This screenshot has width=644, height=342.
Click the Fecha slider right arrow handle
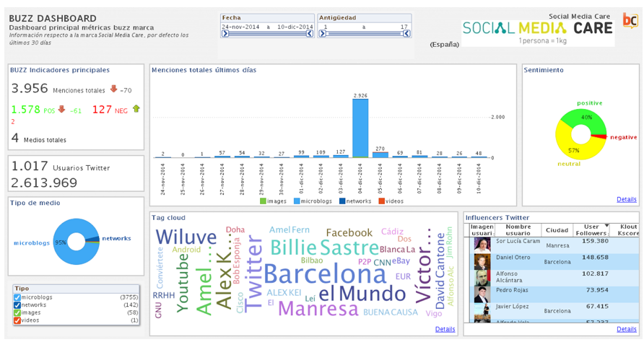pos(310,34)
